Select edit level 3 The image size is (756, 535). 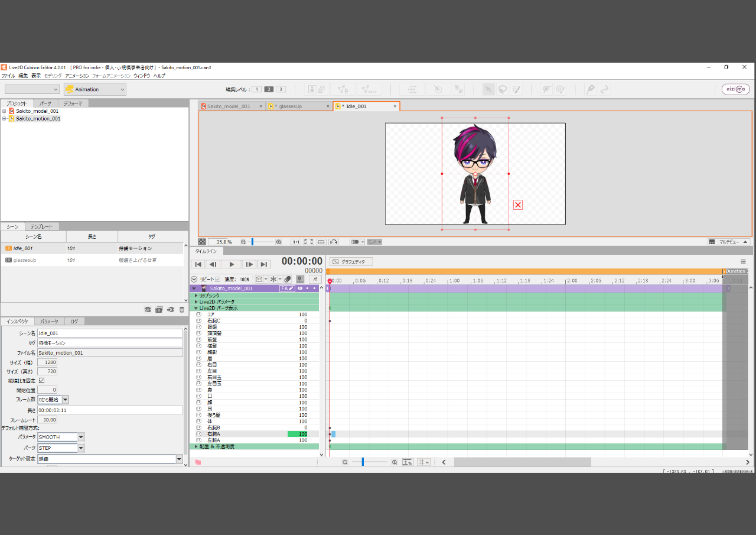pos(281,89)
